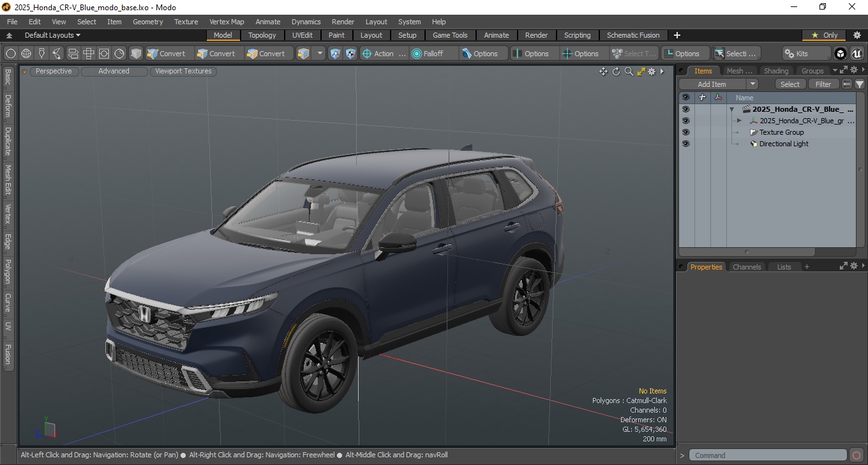Toggle the Only star button
868x465 pixels.
824,35
